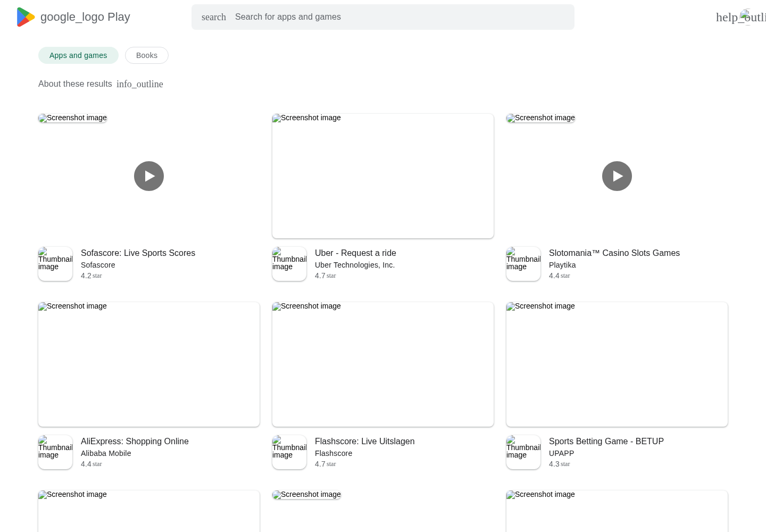This screenshot has height=532, width=766.
Task: Click the Flashscore developer name
Action: pos(334,453)
